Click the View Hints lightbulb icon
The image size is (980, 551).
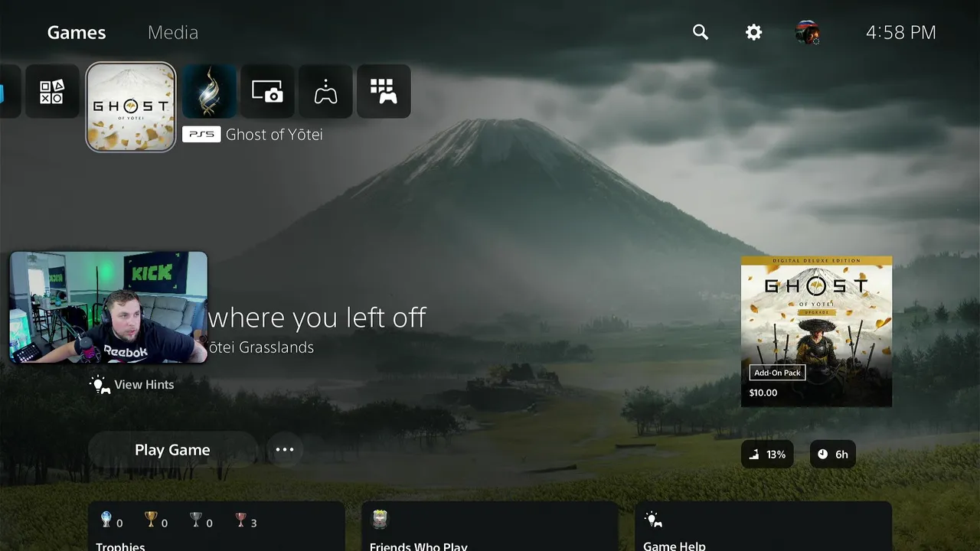(x=100, y=384)
